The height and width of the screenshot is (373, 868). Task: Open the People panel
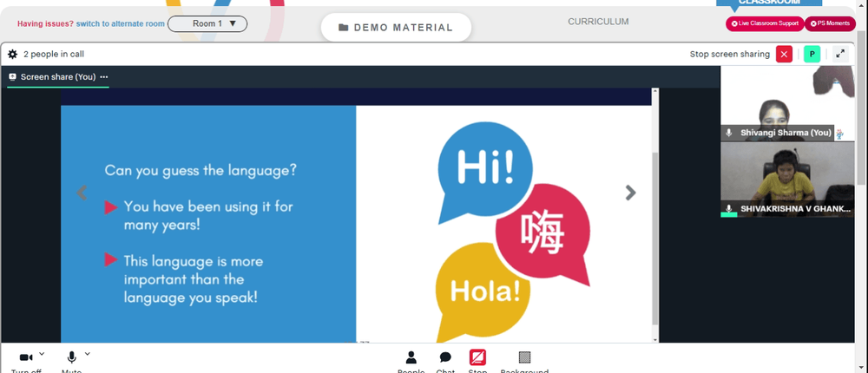pos(411,362)
